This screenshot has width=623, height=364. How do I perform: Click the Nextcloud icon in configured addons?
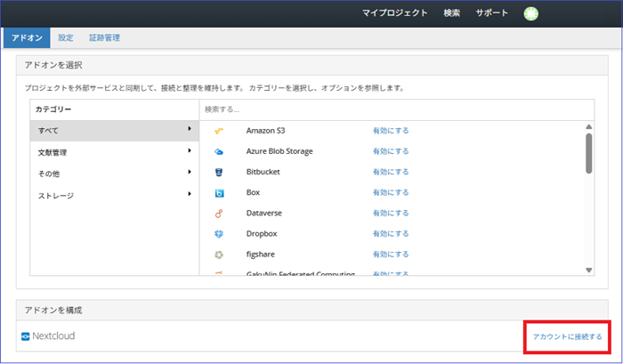click(x=26, y=336)
